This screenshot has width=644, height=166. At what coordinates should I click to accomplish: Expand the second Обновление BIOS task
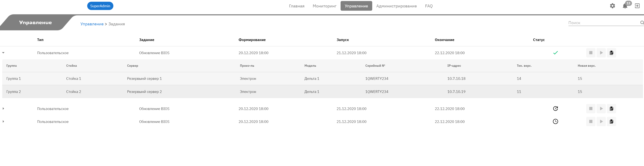[x=3, y=108]
